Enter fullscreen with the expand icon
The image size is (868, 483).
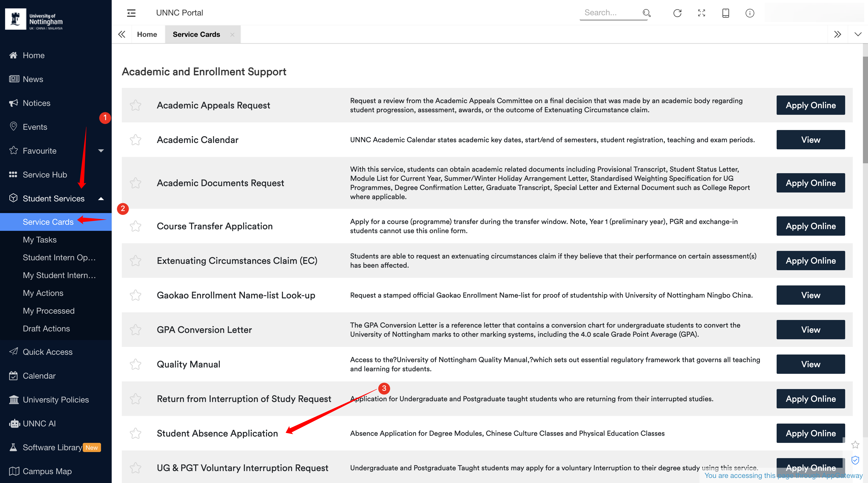702,13
